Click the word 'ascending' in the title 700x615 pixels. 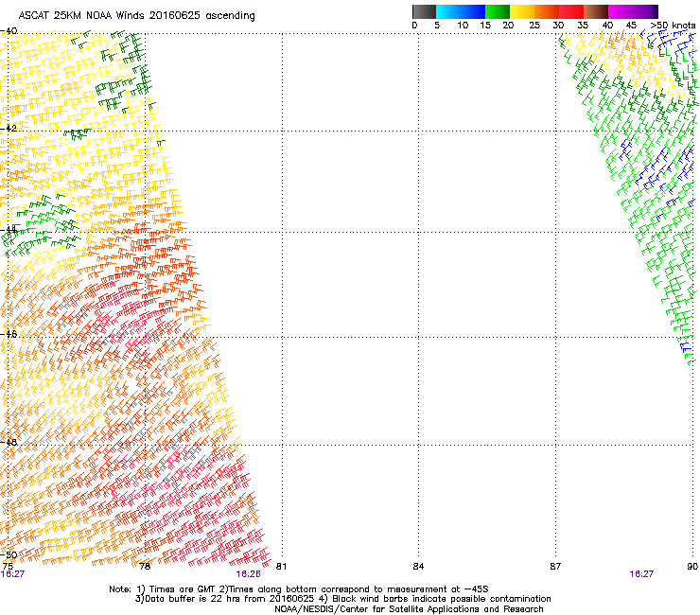pos(230,16)
